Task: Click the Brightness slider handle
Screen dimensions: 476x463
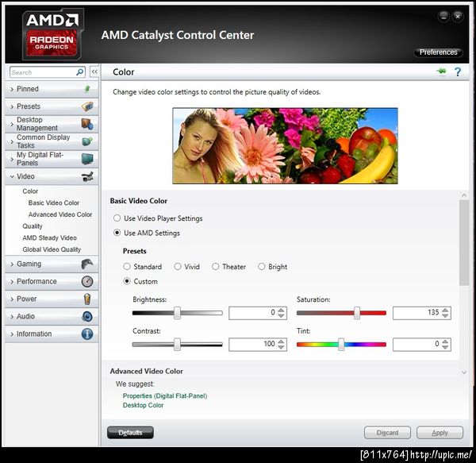Action: (177, 313)
